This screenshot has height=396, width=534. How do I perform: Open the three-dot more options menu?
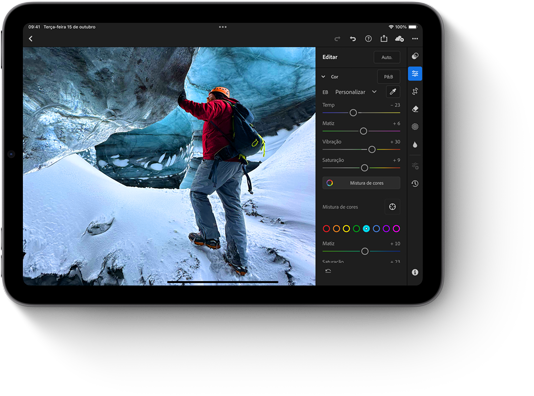(x=415, y=39)
